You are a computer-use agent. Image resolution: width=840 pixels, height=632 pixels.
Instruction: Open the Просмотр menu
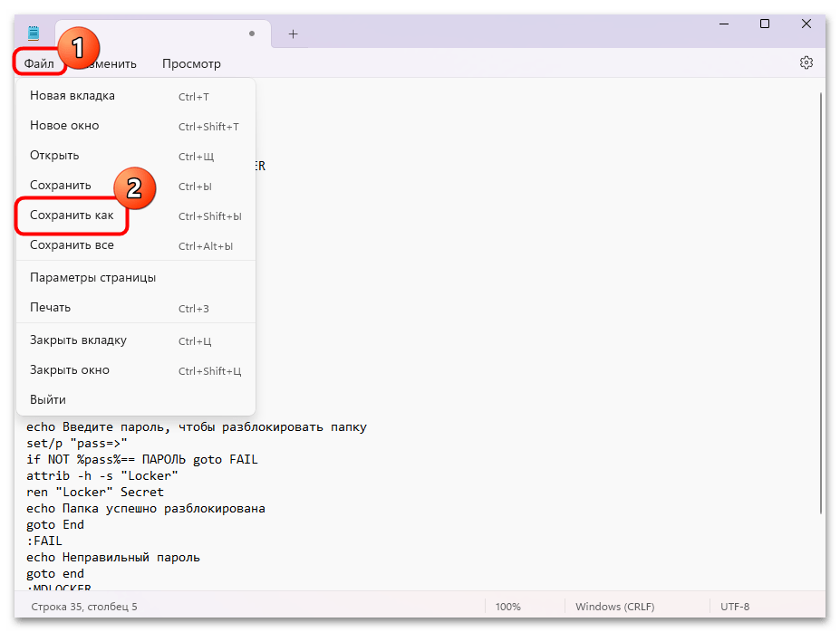tap(191, 63)
